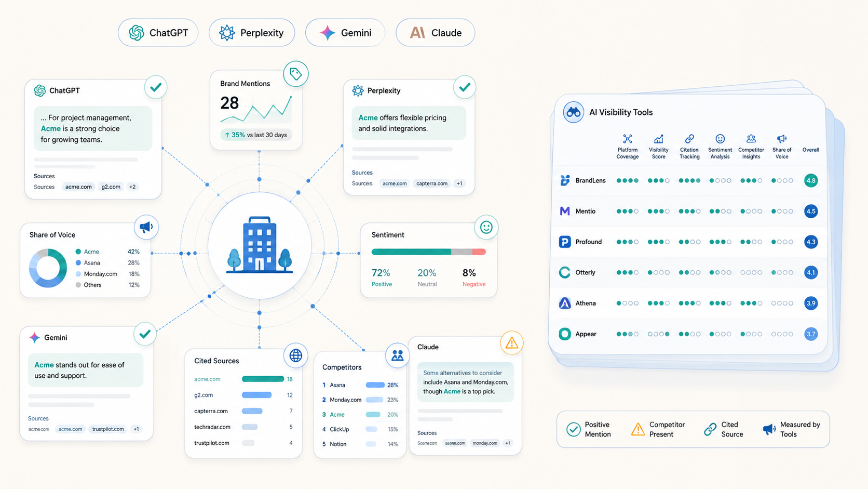Click the checkmark badge on the ChatGPT card
This screenshot has width=868, height=489.
tap(156, 87)
